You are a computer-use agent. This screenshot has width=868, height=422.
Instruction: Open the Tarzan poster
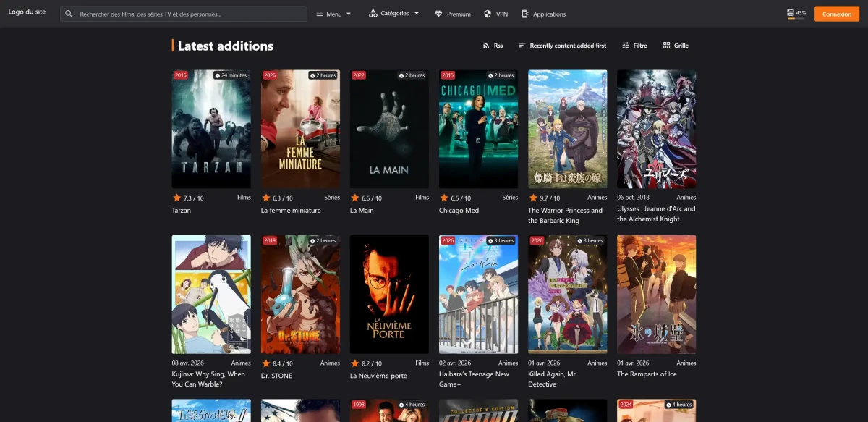pos(211,129)
